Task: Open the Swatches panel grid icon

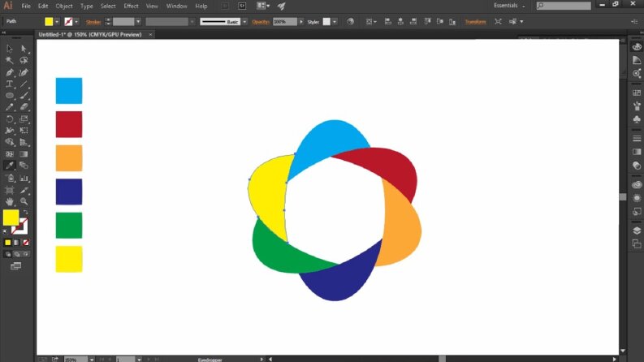Action: 637,93
